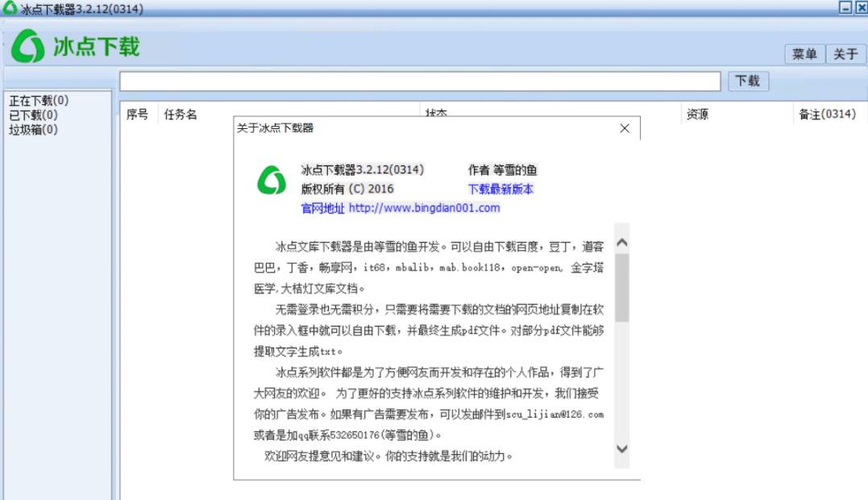
Task: Click the line 欢迎网友提意见和建议
Action: coord(388,456)
